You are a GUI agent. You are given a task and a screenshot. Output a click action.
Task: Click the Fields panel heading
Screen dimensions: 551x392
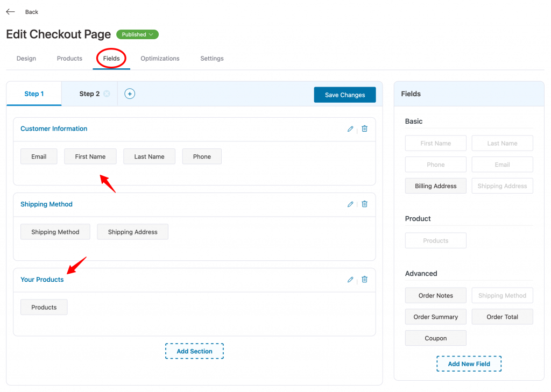pyautogui.click(x=411, y=94)
